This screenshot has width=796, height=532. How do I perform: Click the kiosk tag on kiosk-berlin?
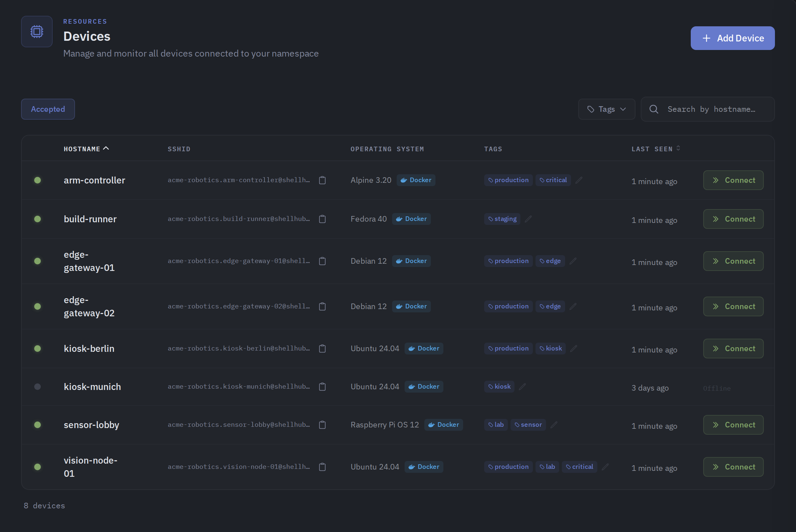coord(551,349)
